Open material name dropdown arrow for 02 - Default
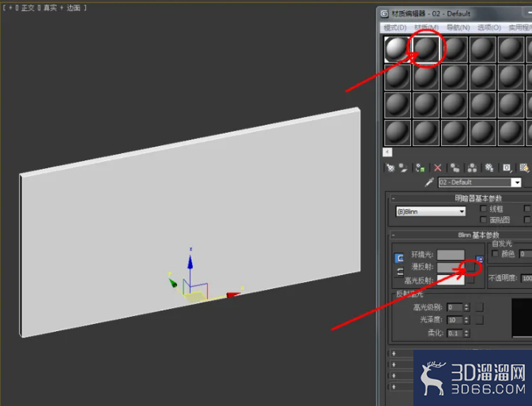The height and width of the screenshot is (406, 532). 516,182
